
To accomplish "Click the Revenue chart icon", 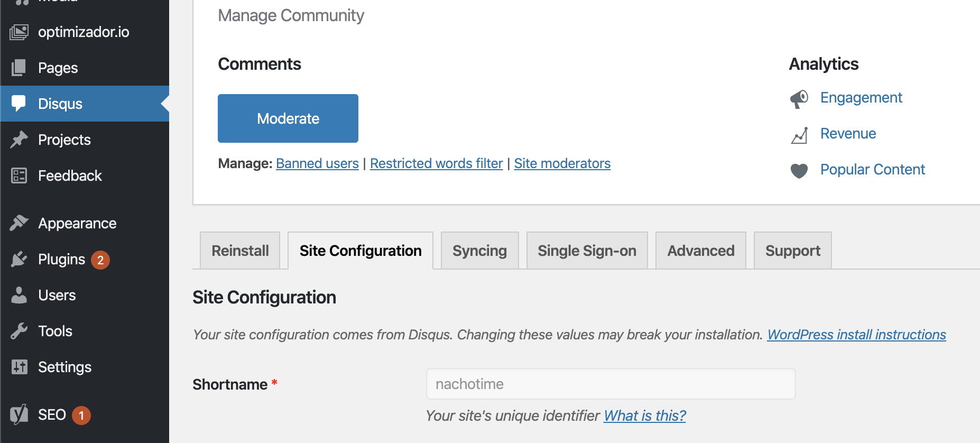I will (799, 135).
